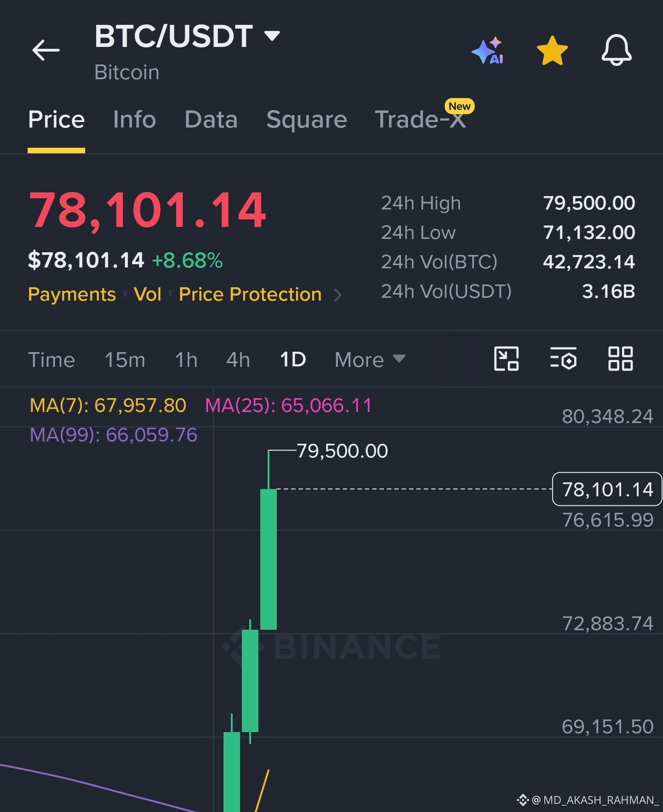Tap the $78,101.14 dollar price text

(86, 261)
